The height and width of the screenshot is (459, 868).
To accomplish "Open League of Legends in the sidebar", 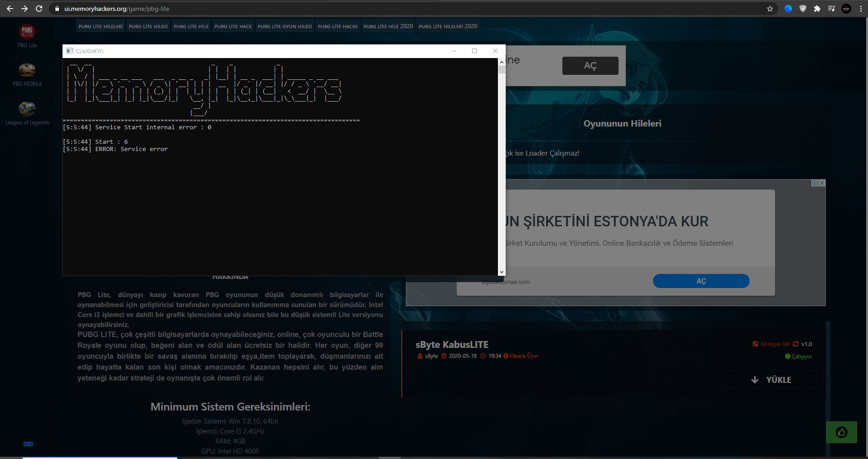I will click(x=27, y=113).
